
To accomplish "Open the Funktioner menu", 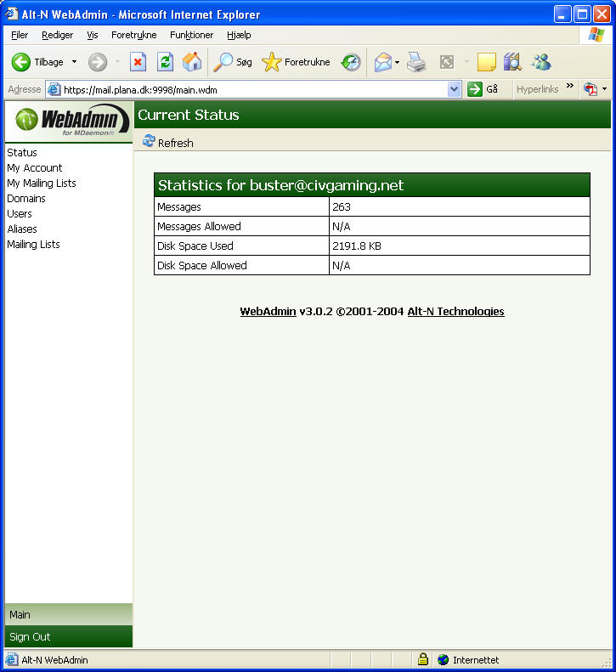I will pos(191,35).
